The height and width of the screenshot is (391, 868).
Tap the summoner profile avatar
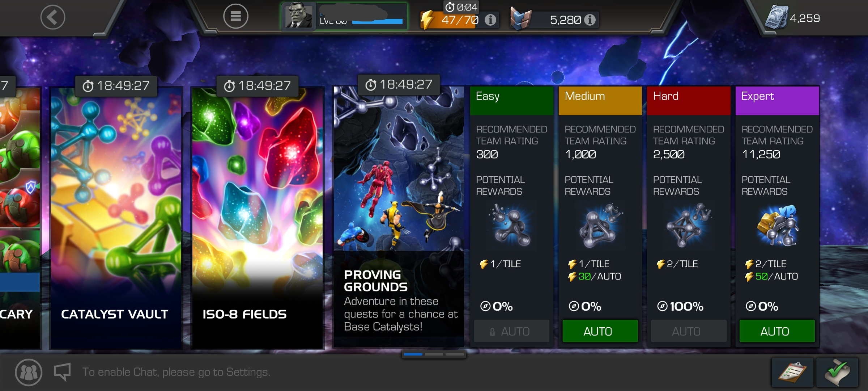tap(298, 16)
